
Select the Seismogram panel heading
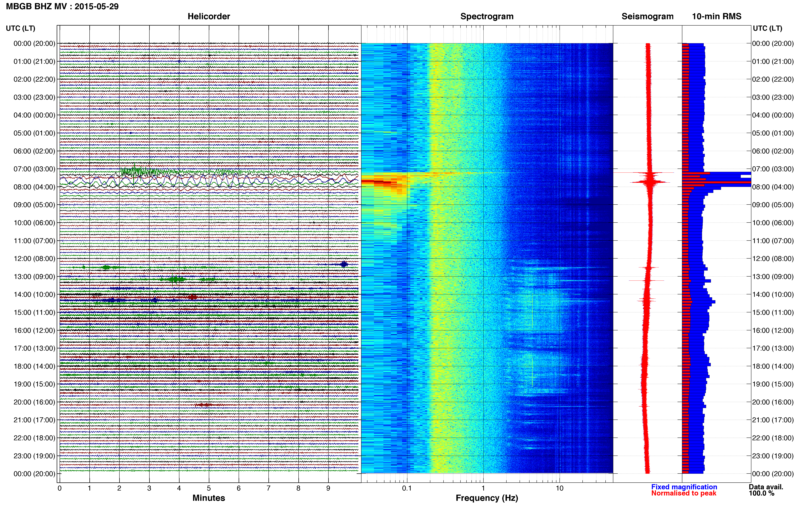pos(648,16)
